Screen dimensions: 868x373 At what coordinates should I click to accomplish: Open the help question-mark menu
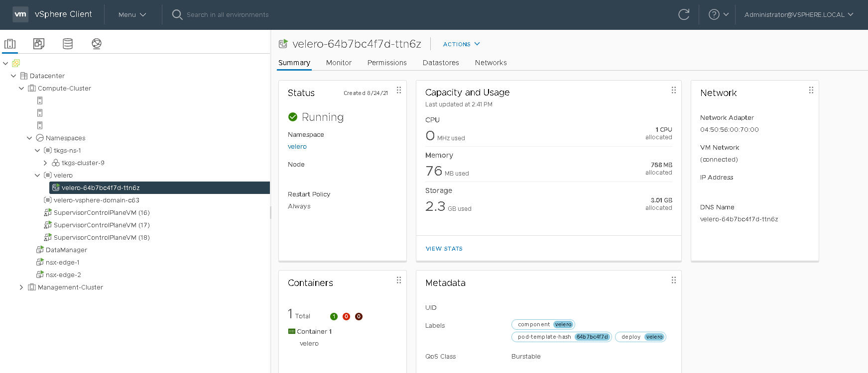719,14
